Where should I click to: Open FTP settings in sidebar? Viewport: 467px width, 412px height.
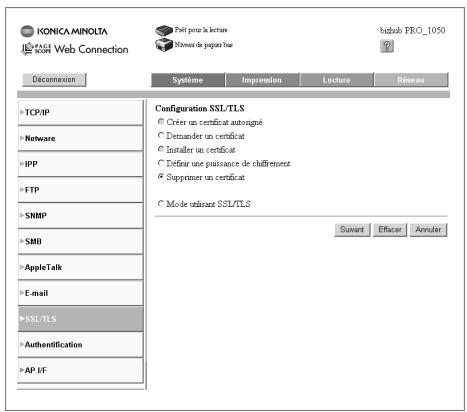tap(80, 190)
